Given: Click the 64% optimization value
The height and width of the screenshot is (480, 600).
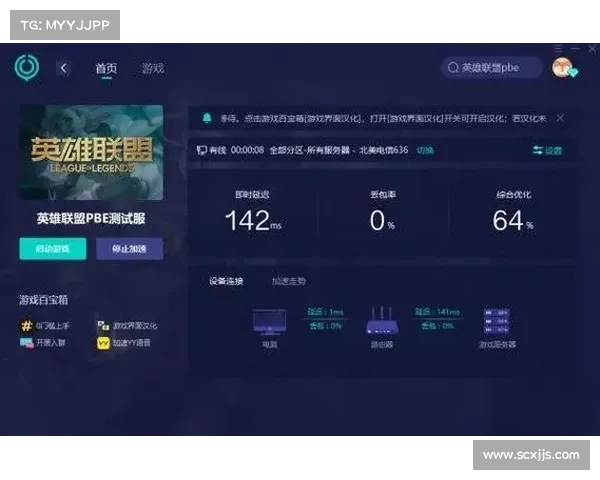Looking at the screenshot, I should (x=513, y=221).
